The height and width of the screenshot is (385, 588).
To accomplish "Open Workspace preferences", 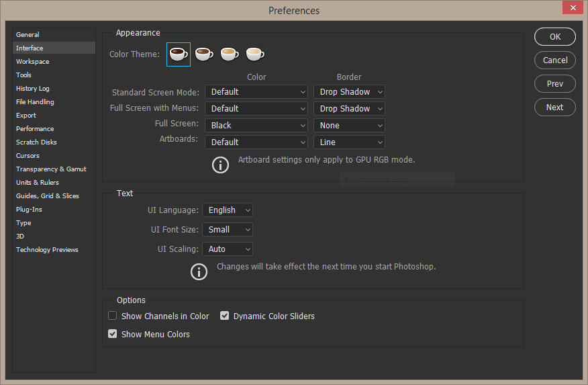I will pyautogui.click(x=54, y=62).
